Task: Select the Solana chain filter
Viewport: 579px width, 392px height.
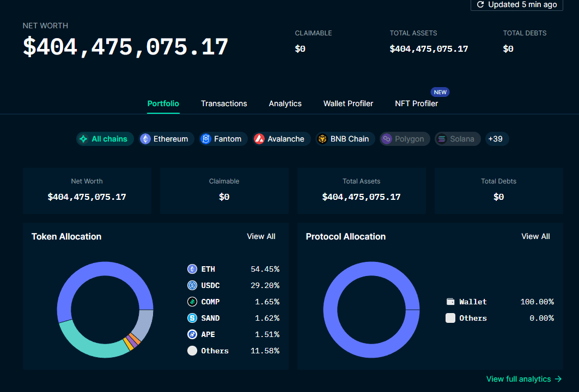Action: coord(458,139)
